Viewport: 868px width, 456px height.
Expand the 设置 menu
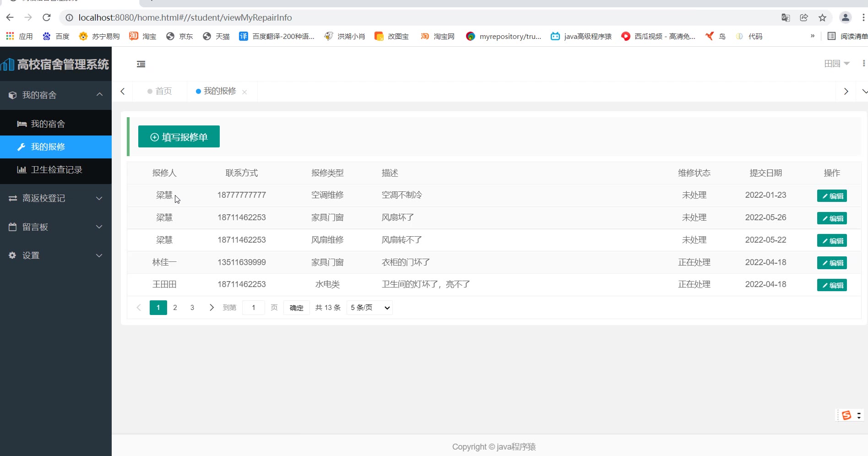(56, 255)
